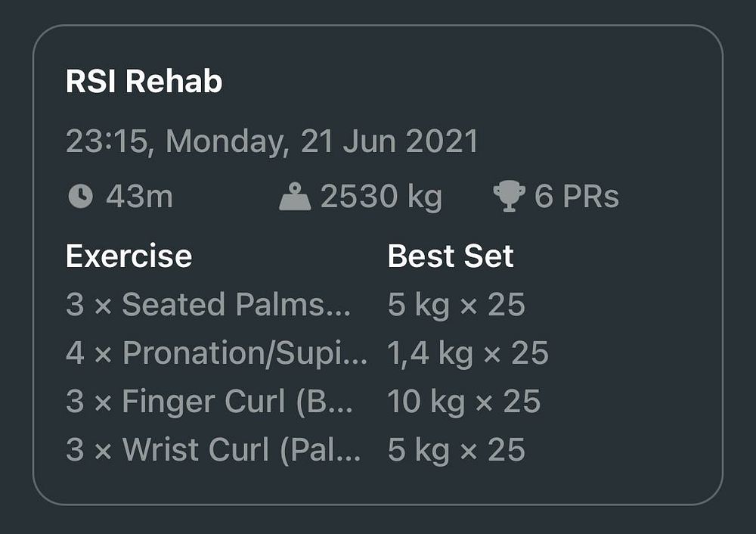Image resolution: width=756 pixels, height=534 pixels.
Task: Click the trophy PRs icon
Action: (x=509, y=197)
